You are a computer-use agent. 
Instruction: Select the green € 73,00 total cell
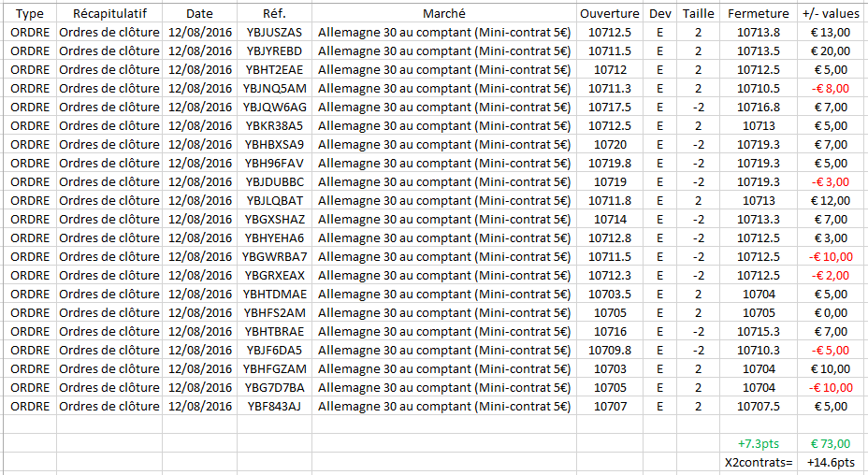click(x=832, y=443)
